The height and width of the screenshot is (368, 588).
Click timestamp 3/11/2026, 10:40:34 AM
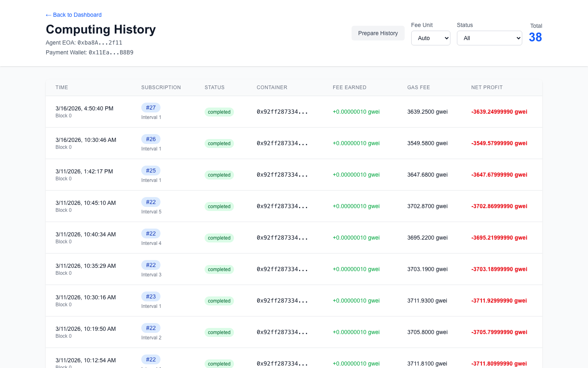tap(86, 234)
